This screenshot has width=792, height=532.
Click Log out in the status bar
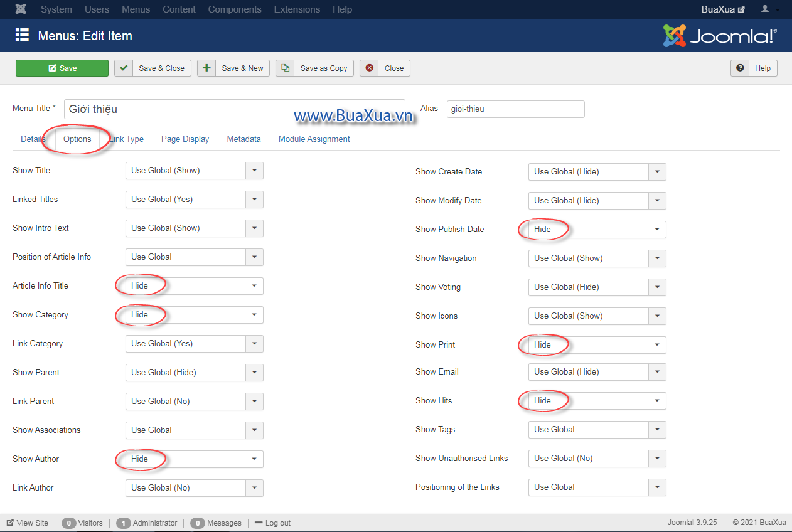(273, 523)
